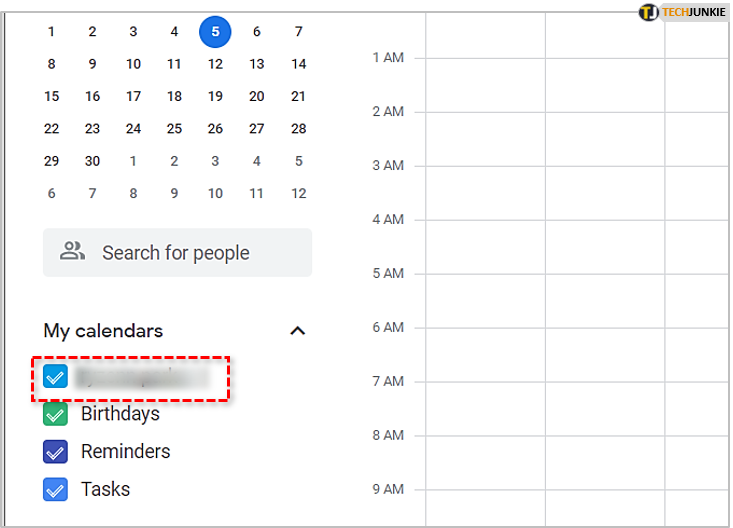Click the Birthdays calendar label
733x528 pixels.
[120, 414]
